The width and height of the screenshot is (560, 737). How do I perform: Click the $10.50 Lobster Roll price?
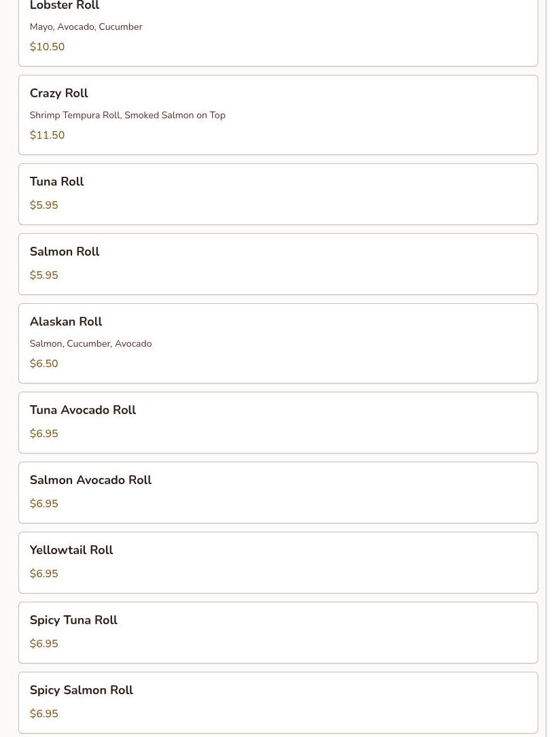[47, 46]
